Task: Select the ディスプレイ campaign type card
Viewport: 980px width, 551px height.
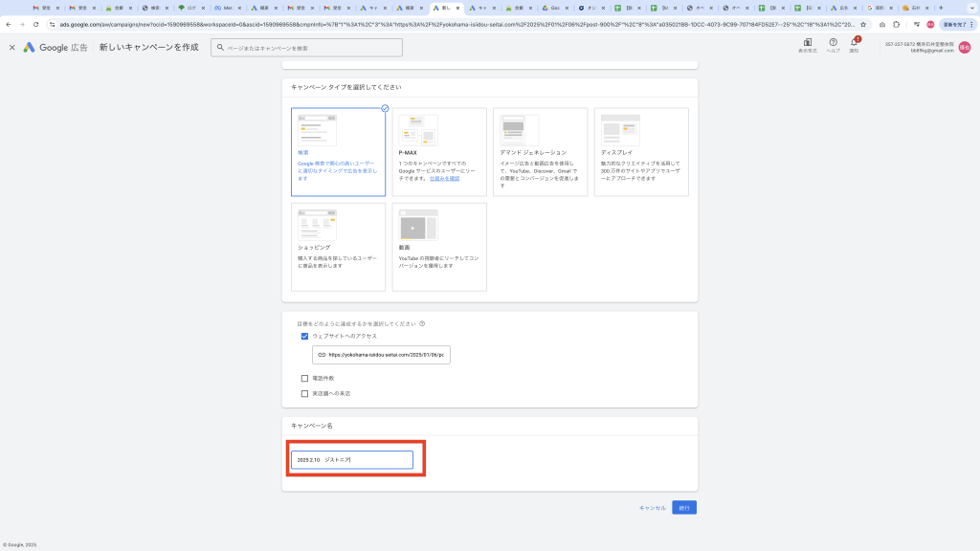Action: [641, 151]
